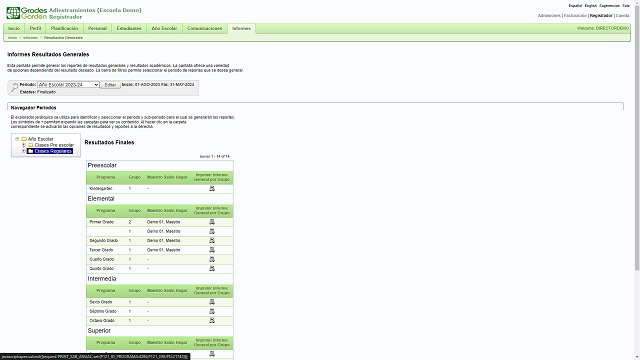Click the Octavo Grado program cell
The image size is (640, 360).
[102, 320]
